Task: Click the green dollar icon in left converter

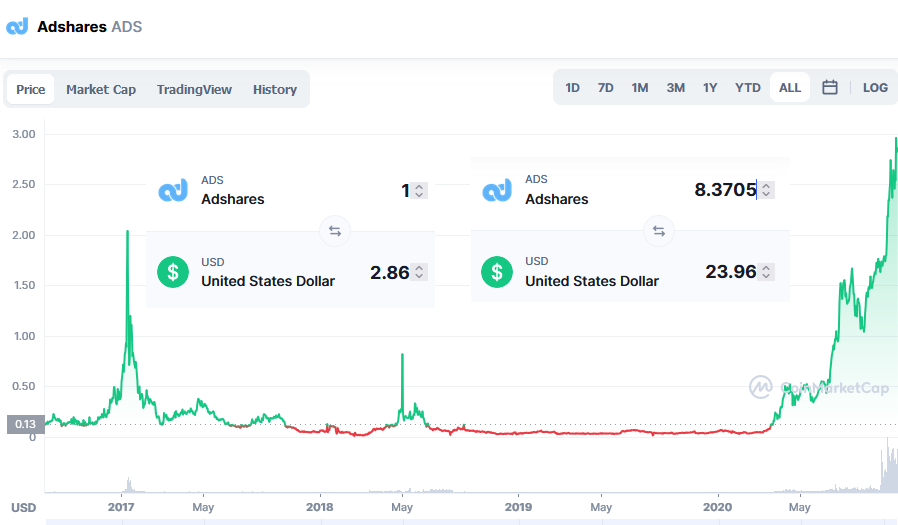Action: tap(173, 272)
